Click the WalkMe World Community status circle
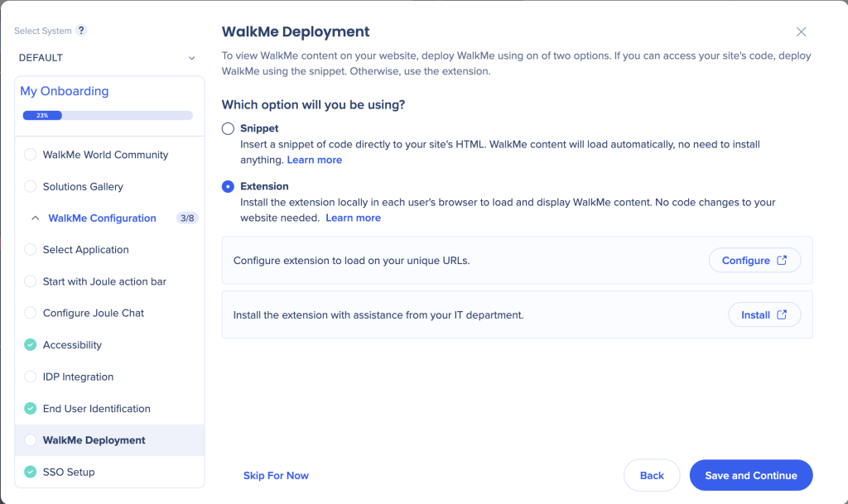This screenshot has width=848, height=504. 31,155
